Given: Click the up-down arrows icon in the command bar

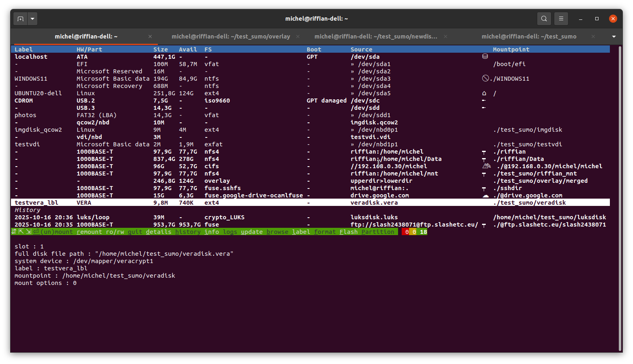Looking at the screenshot, I should [x=14, y=231].
